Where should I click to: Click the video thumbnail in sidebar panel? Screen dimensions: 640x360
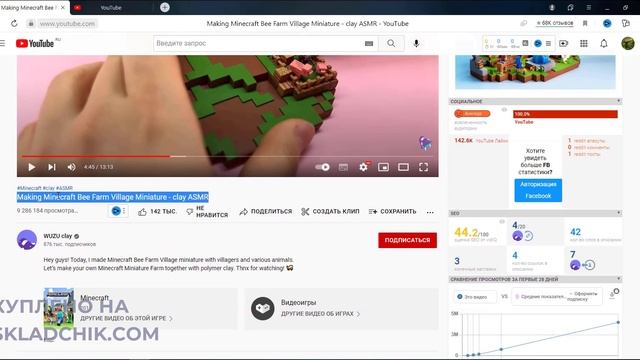coord(535,72)
